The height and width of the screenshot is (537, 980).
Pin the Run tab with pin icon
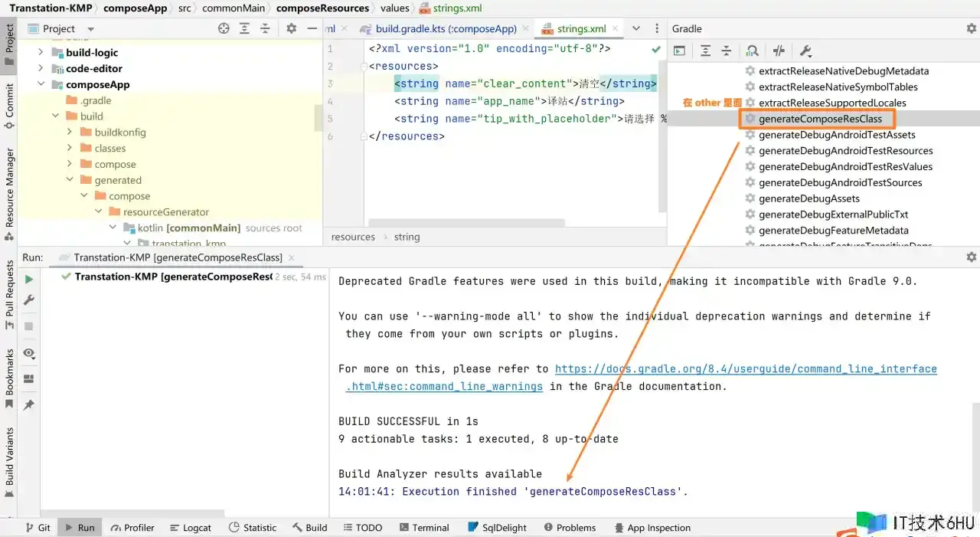click(x=29, y=404)
